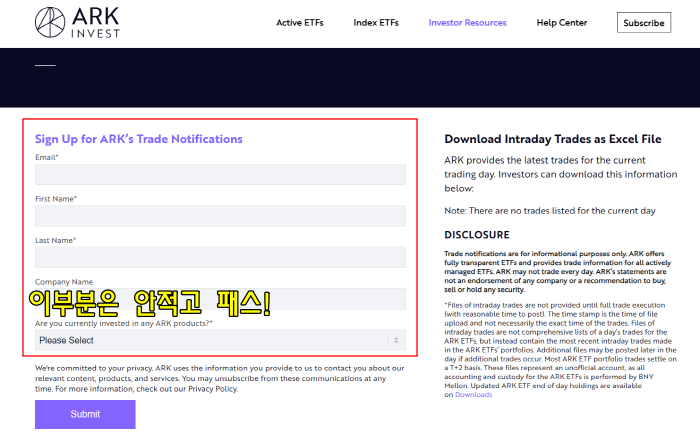
Task: Focus the Email input field
Action: click(220, 174)
